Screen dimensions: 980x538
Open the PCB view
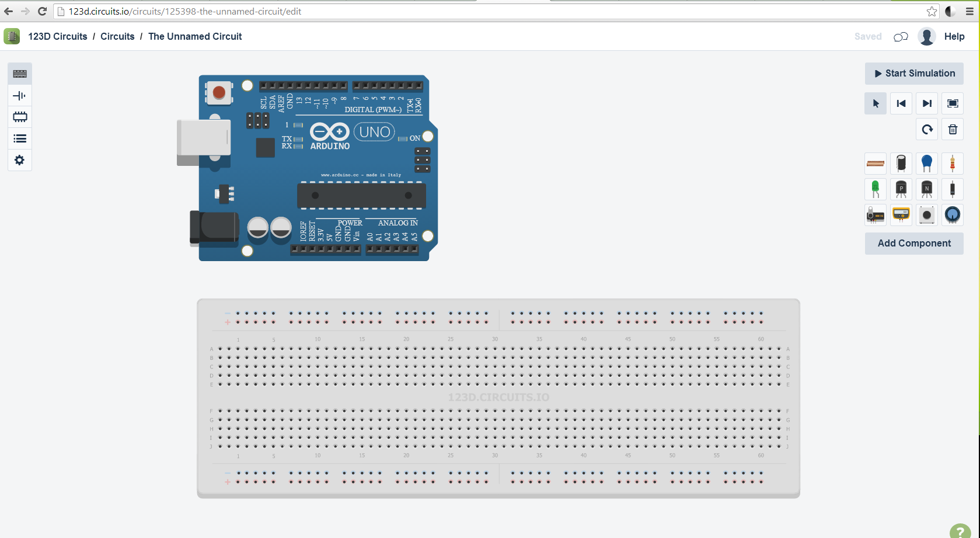coord(19,117)
